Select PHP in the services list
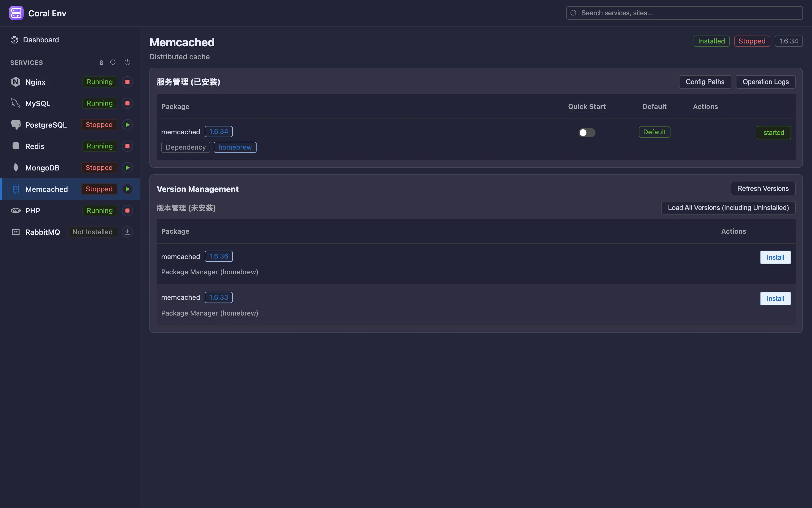 pos(70,211)
